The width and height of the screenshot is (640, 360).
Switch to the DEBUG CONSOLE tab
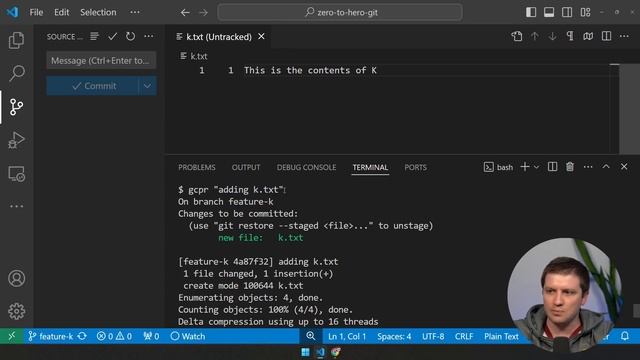click(306, 167)
